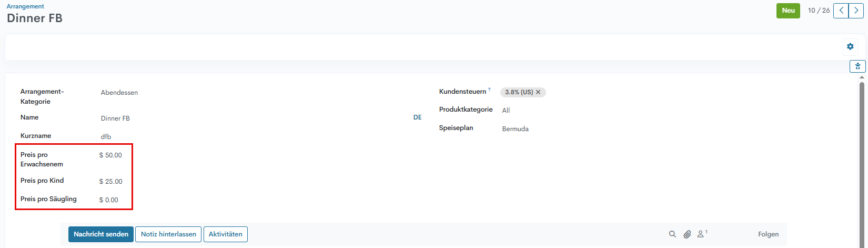The width and height of the screenshot is (868, 248).
Task: Open the Aktivitäten tab
Action: click(x=225, y=234)
